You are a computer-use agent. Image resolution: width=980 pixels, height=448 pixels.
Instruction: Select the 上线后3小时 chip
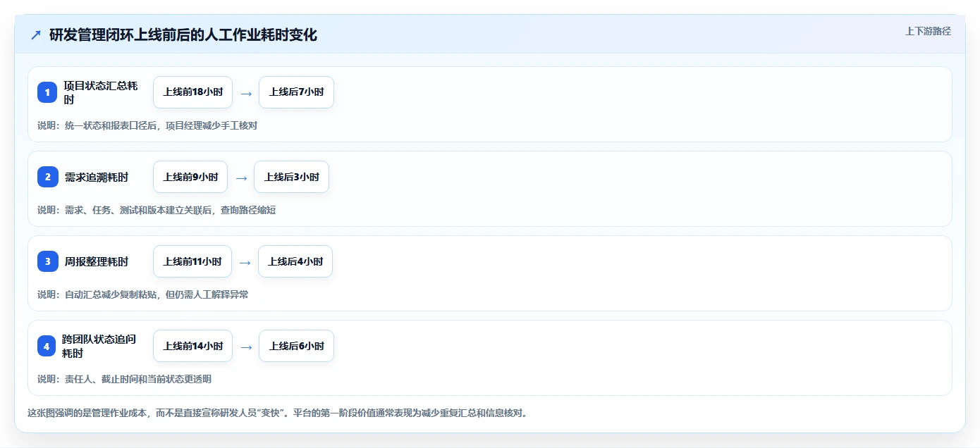click(x=291, y=177)
